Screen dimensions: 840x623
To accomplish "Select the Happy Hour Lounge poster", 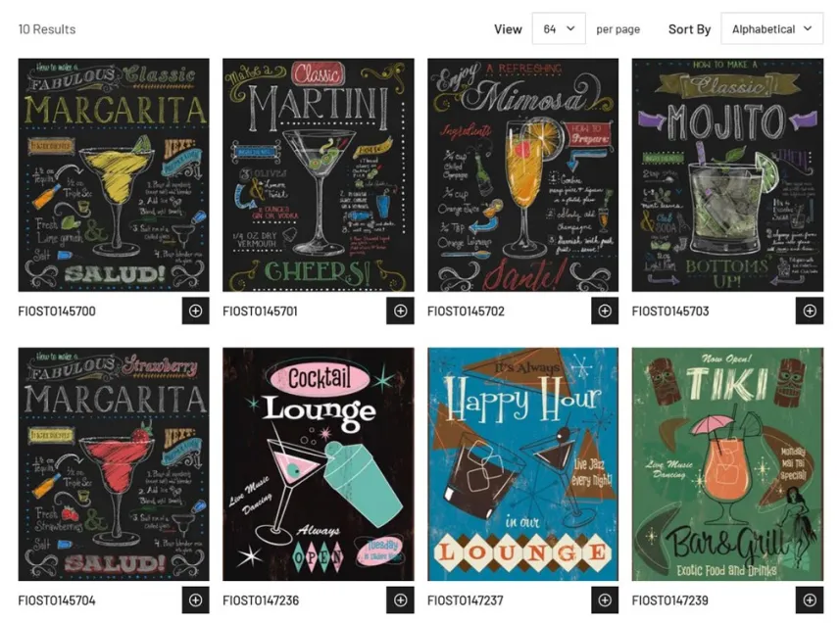I will (522, 464).
